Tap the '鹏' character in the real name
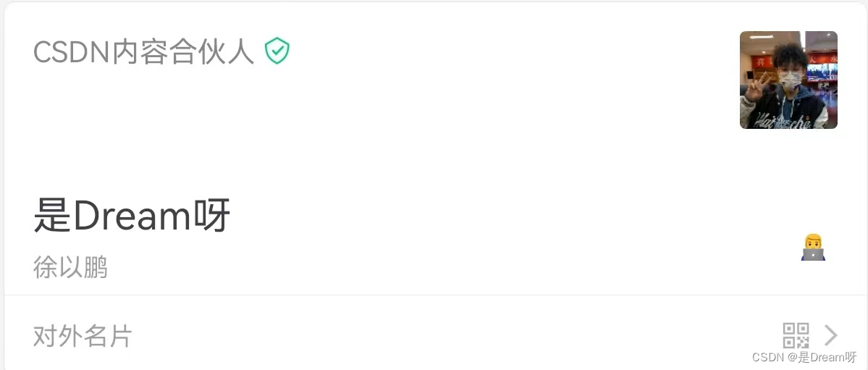Viewport: 868px width, 370px height. 95,267
